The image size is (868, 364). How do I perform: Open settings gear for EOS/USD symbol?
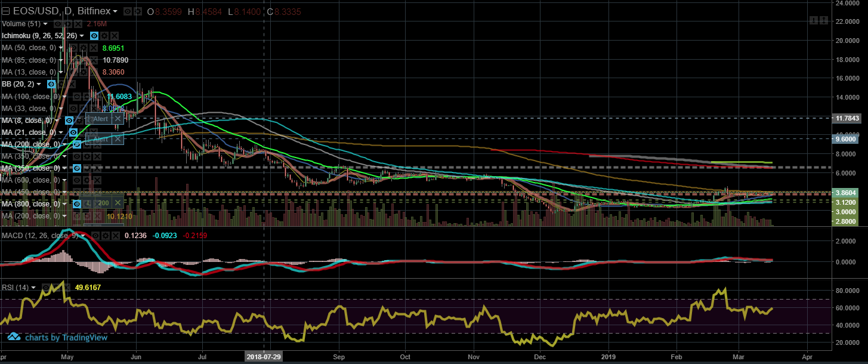point(138,11)
